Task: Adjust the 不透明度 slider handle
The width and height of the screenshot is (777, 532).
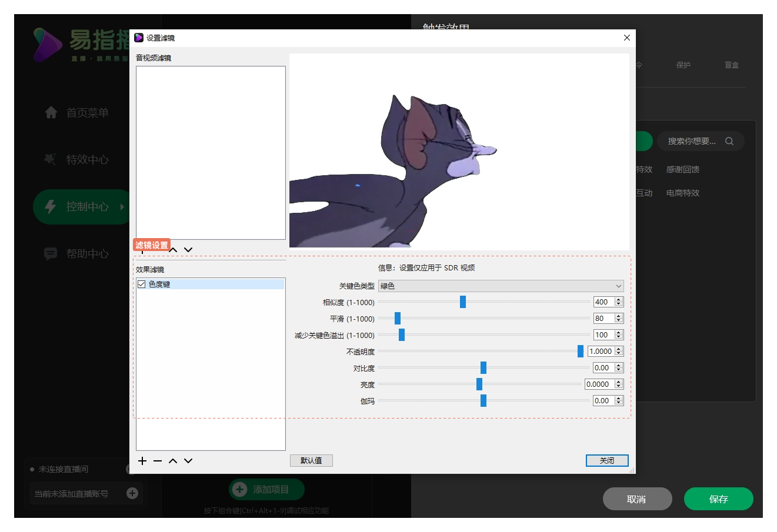Action: click(581, 352)
